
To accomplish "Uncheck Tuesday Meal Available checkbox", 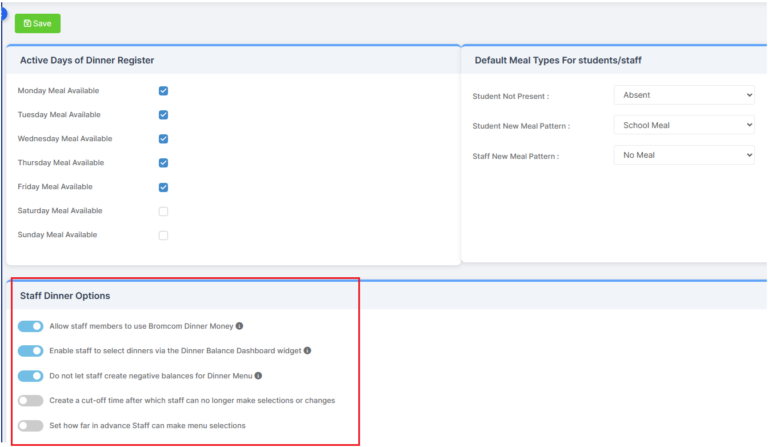I will [x=163, y=115].
